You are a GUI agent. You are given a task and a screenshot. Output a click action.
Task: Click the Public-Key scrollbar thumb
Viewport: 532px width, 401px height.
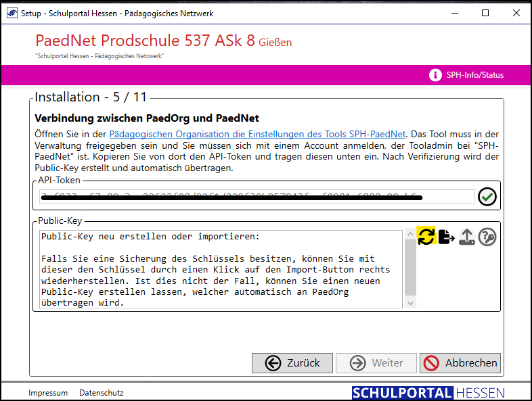(x=410, y=267)
